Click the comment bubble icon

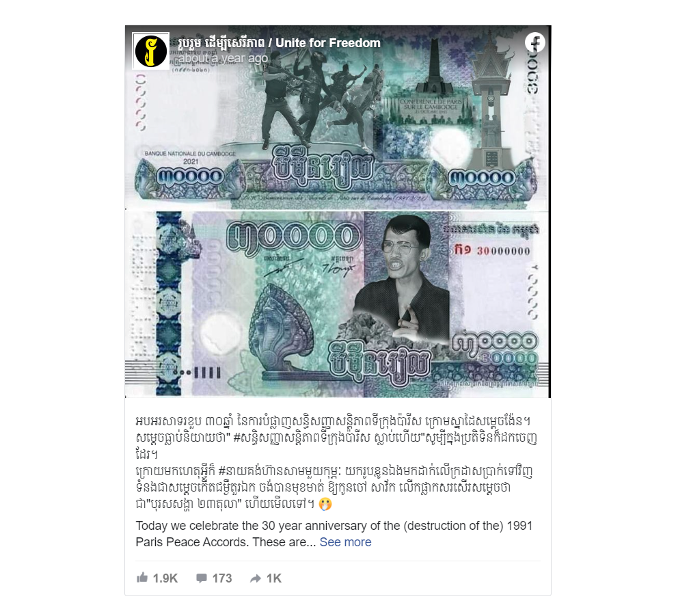point(202,578)
